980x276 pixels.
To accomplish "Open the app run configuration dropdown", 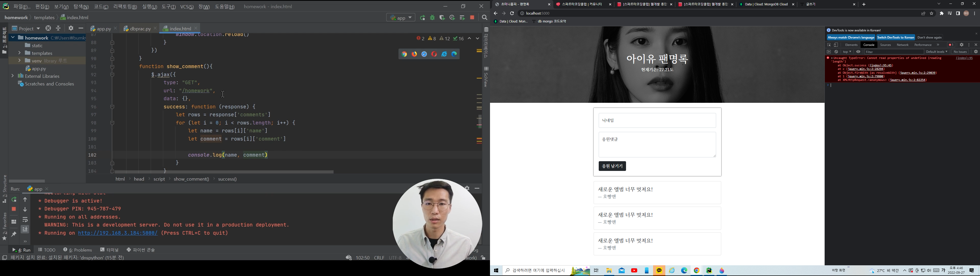I will 401,18.
